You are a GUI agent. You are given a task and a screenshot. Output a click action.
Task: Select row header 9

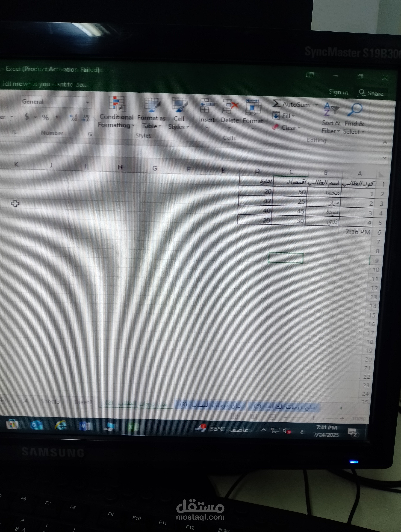point(377,261)
